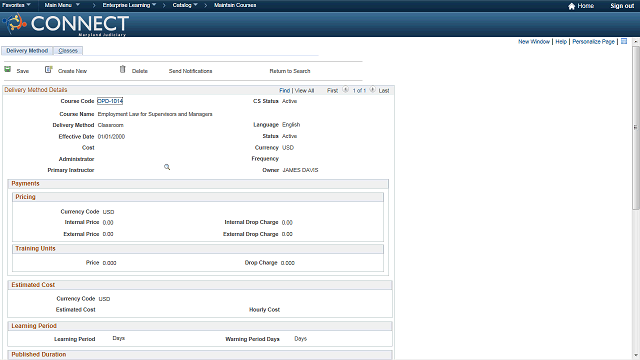The image size is (640, 360).
Task: Click Create New link
Action: 72,71
